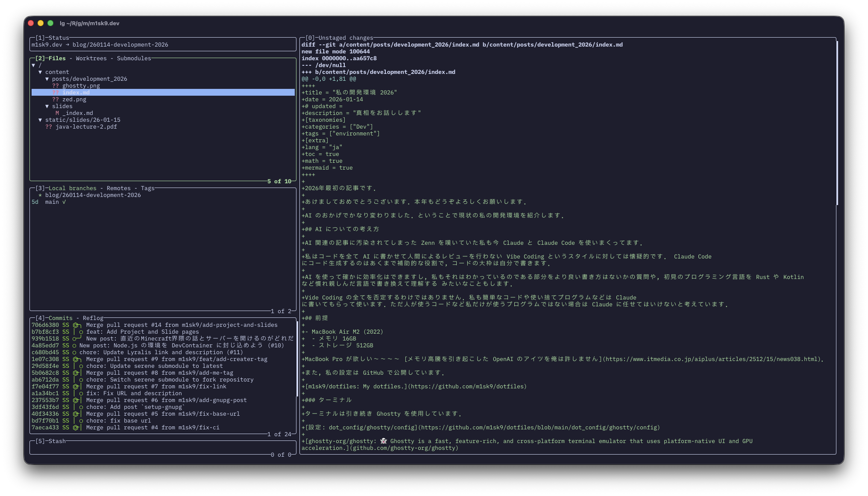This screenshot has width=868, height=496.
Task: Collapse the content folder arrow
Action: point(40,72)
